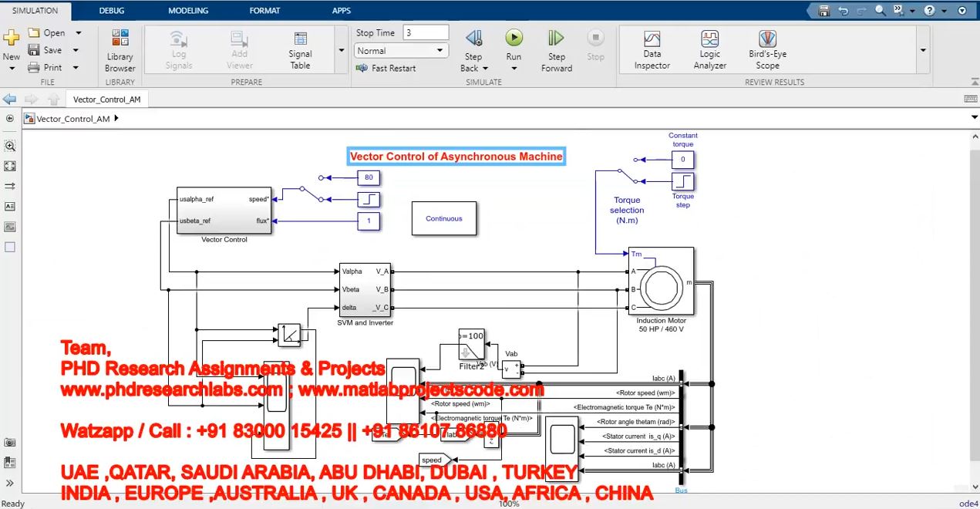Switch to the Modeling tab
Viewport: 980px width, 509px height.
[188, 11]
